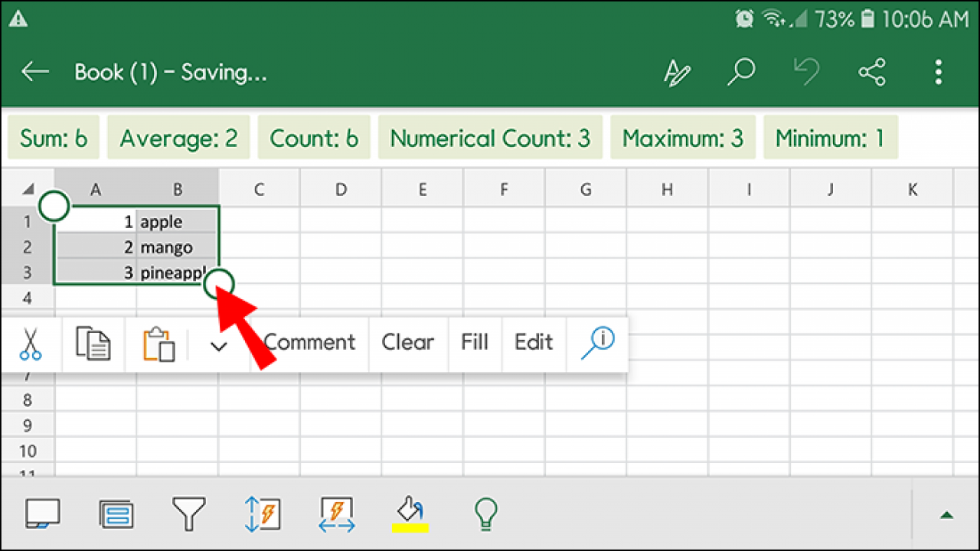980x551 pixels.
Task: Choose Clear from the context menu
Action: tap(408, 343)
